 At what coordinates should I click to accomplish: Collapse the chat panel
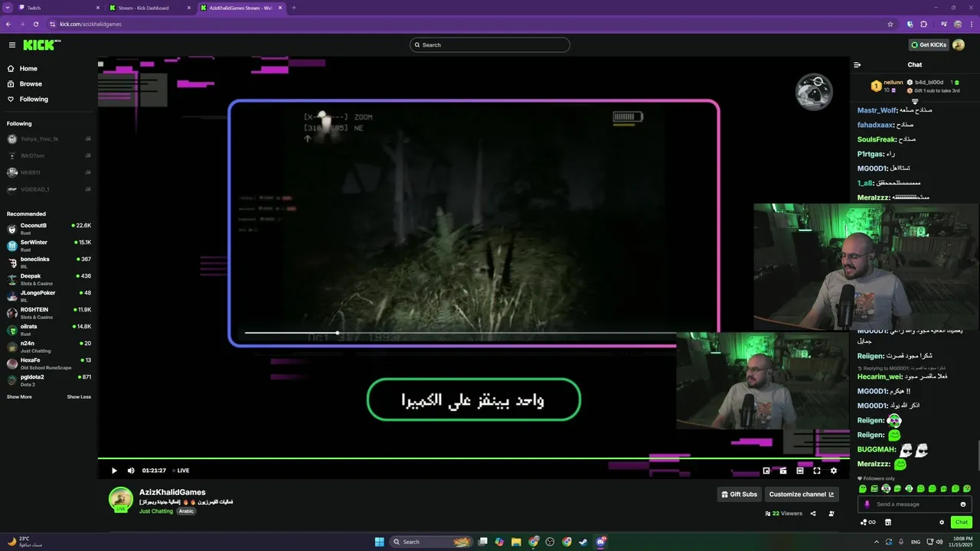(857, 65)
